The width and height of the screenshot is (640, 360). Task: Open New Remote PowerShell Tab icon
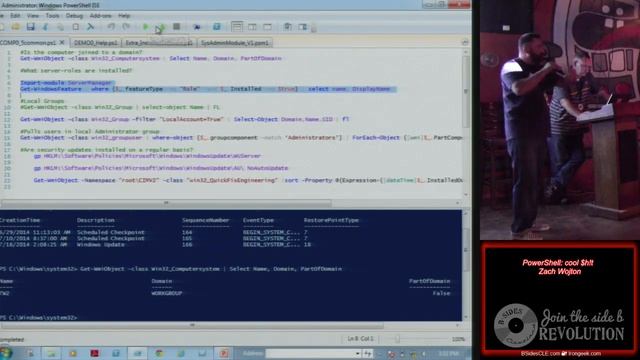[x=197, y=27]
